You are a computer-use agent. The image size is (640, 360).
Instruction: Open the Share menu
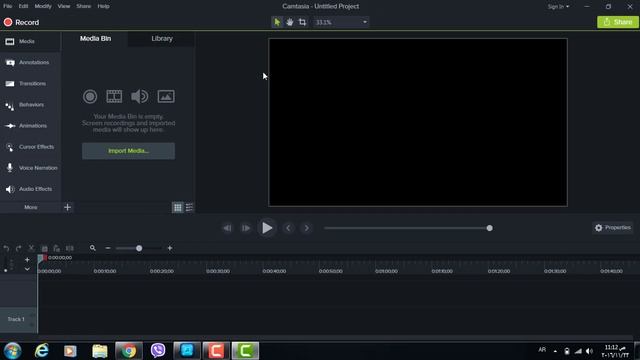pos(84,6)
